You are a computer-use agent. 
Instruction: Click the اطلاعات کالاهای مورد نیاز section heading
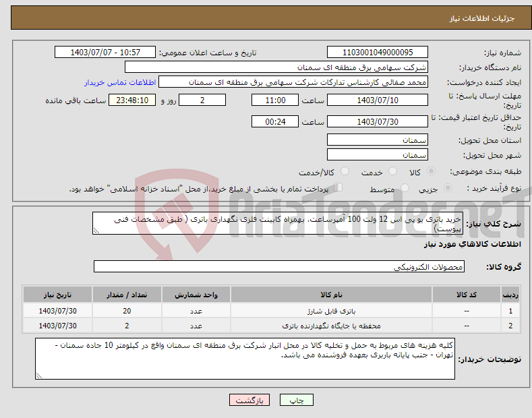click(472, 244)
